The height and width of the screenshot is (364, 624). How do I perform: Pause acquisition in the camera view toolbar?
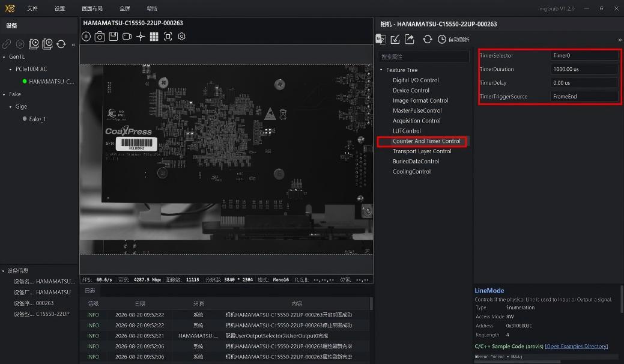pyautogui.click(x=86, y=37)
